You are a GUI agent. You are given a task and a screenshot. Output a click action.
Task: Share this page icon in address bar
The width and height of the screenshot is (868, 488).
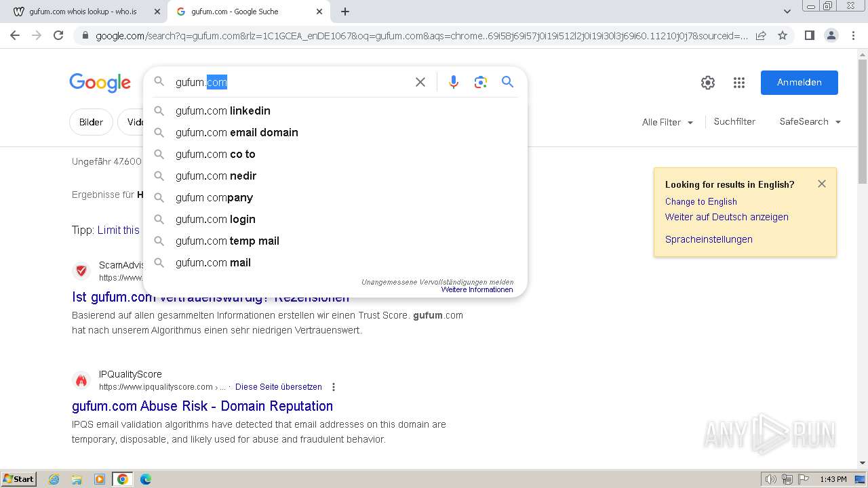coord(761,35)
